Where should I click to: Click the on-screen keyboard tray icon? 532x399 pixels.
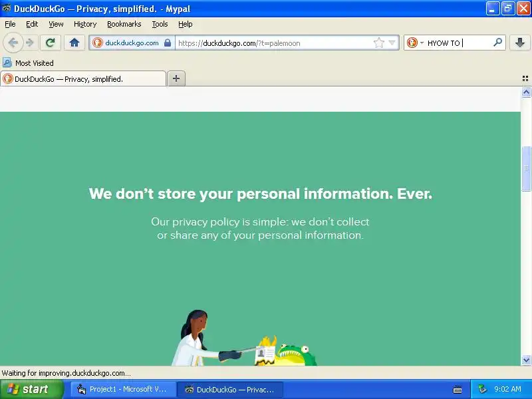tap(458, 390)
